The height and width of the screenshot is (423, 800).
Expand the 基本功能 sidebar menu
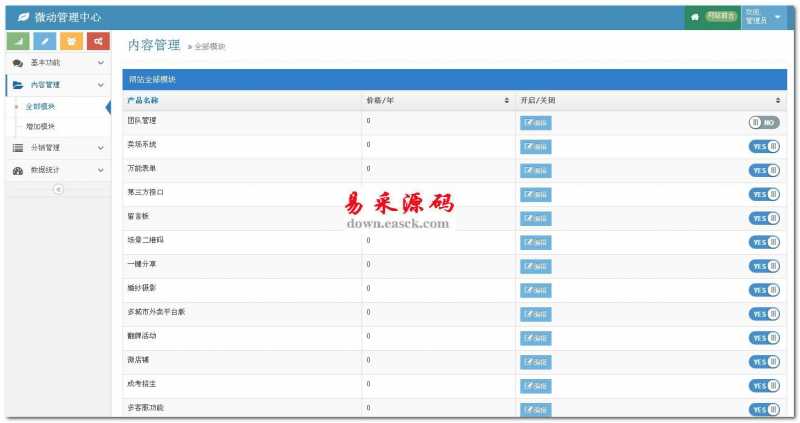(x=56, y=63)
